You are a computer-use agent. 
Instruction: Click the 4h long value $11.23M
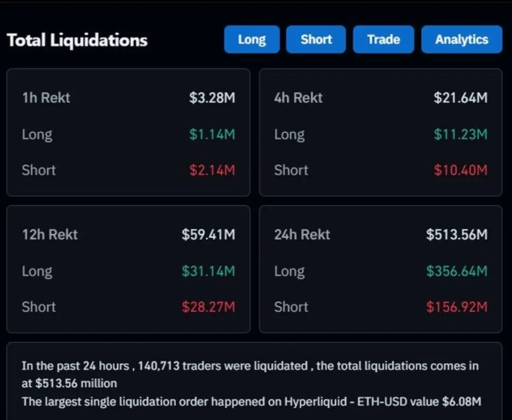(x=460, y=135)
